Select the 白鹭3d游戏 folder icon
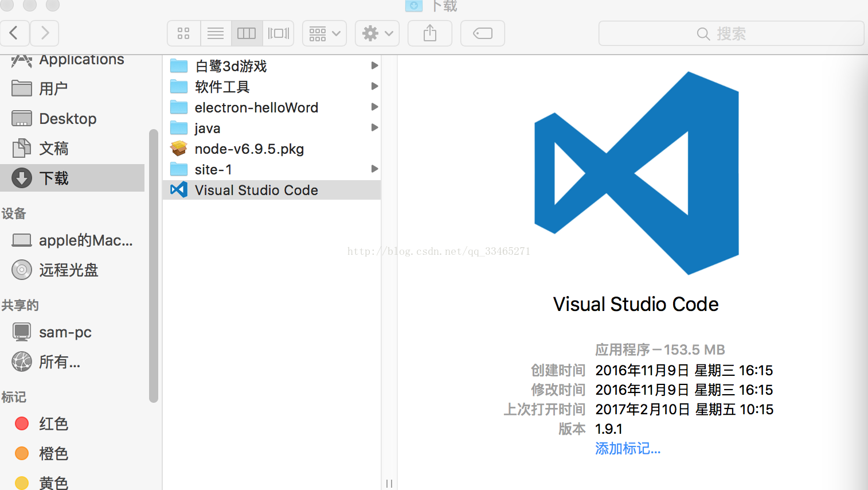 tap(179, 66)
